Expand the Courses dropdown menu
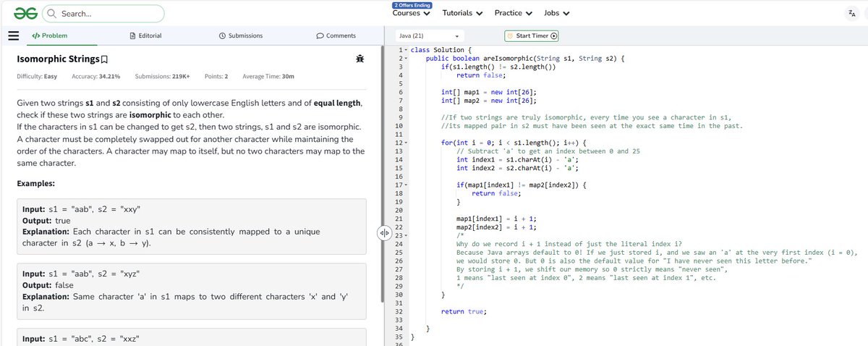The height and width of the screenshot is (346, 868). pos(411,13)
